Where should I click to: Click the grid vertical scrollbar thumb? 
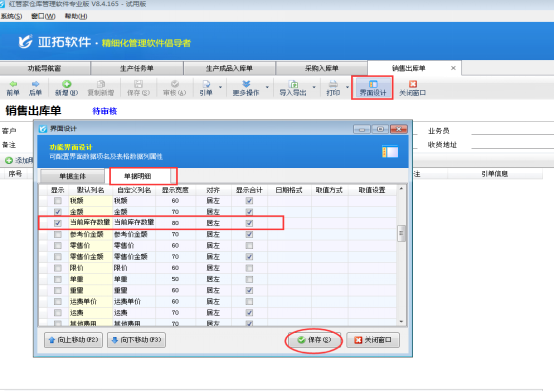401,233
